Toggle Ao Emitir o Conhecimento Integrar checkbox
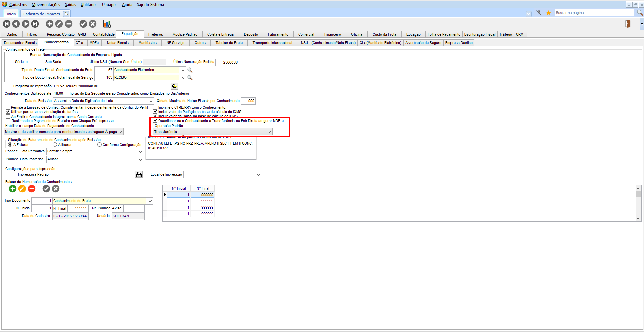Viewport: 644px width, 332px height. click(8, 117)
